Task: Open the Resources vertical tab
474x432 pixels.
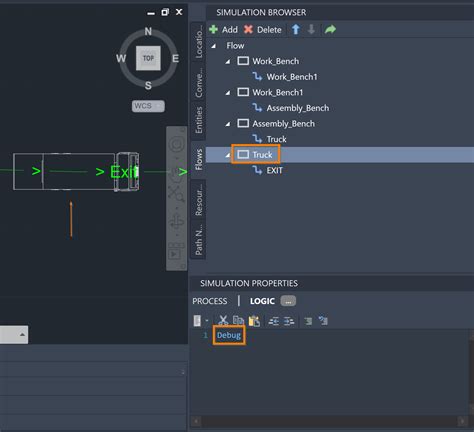Action: pyautogui.click(x=199, y=199)
